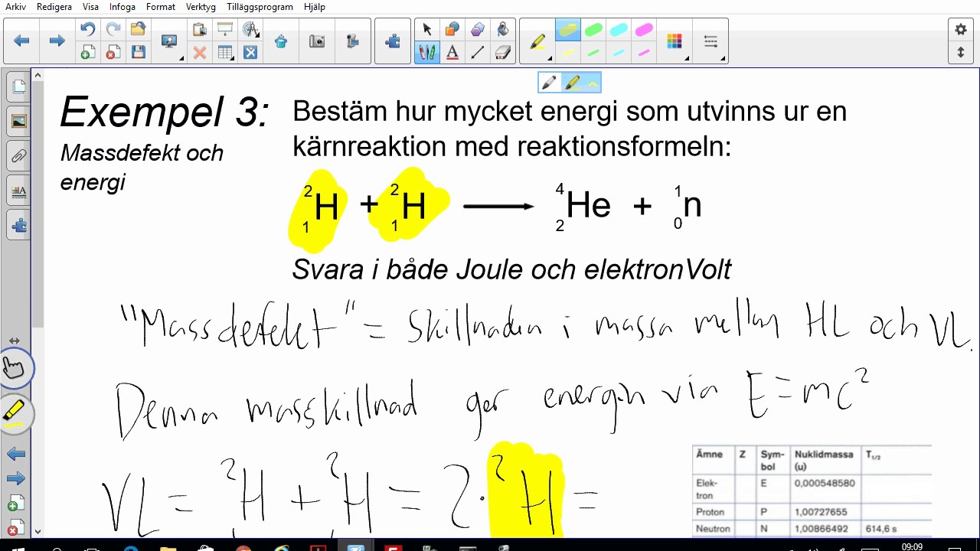Select the Shapes tool
Viewport: 980px width, 551px height.
[452, 29]
